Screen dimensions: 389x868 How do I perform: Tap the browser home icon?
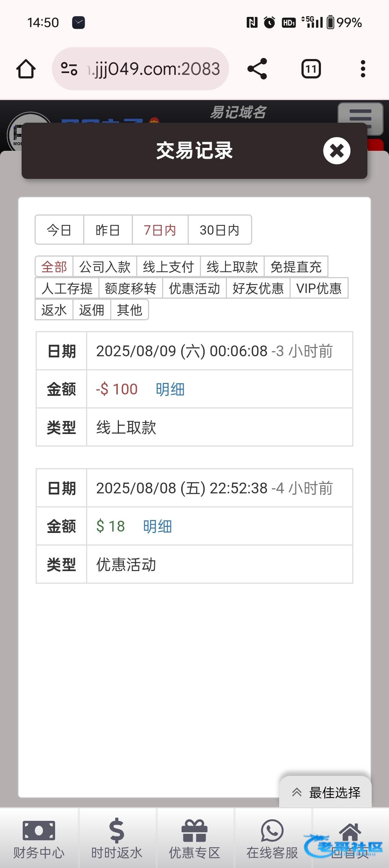(x=26, y=69)
